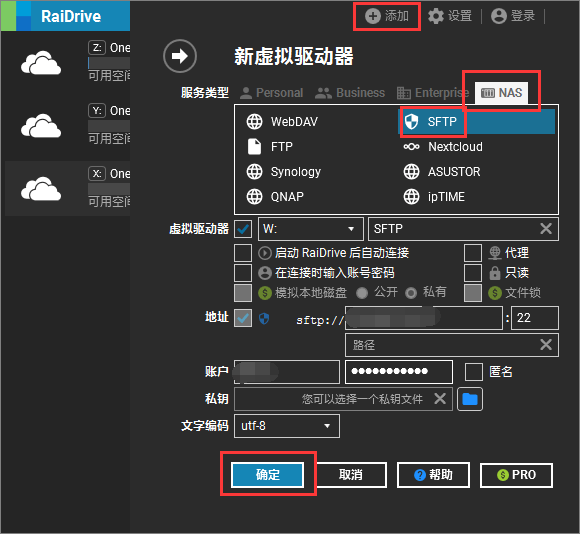Image resolution: width=580 pixels, height=534 pixels.
Task: Tick the 只读 read-only checkbox
Action: [473, 273]
